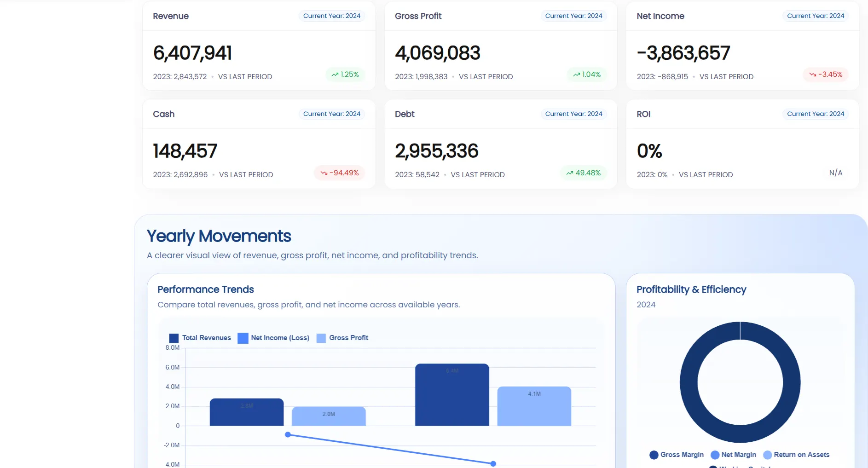Click the prior-year figure 2023: 1,998,383
This screenshot has width=868, height=468.
pyautogui.click(x=421, y=77)
